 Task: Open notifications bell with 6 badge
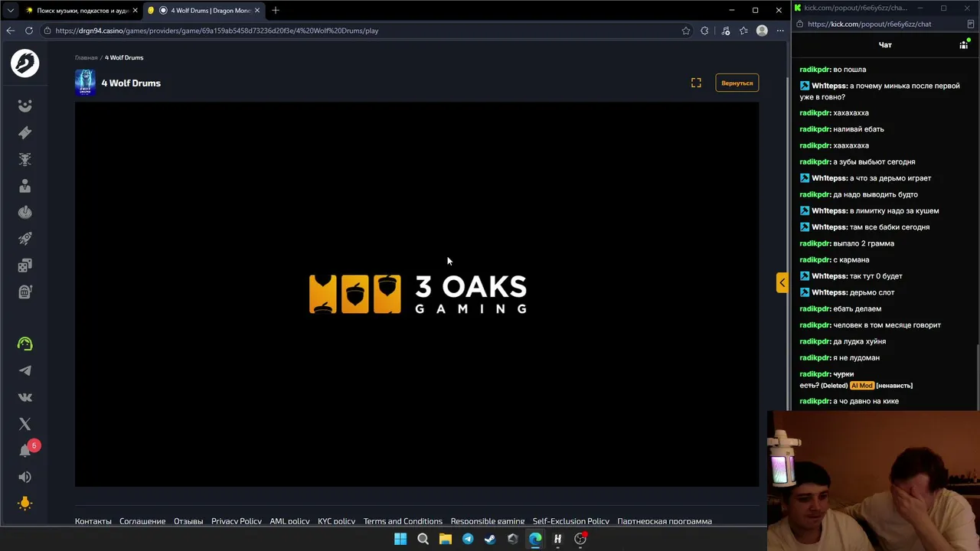[x=26, y=449]
